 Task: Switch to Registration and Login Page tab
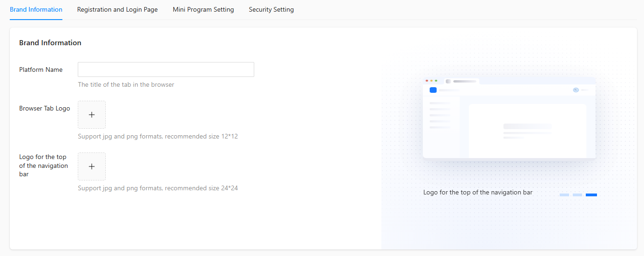117,9
